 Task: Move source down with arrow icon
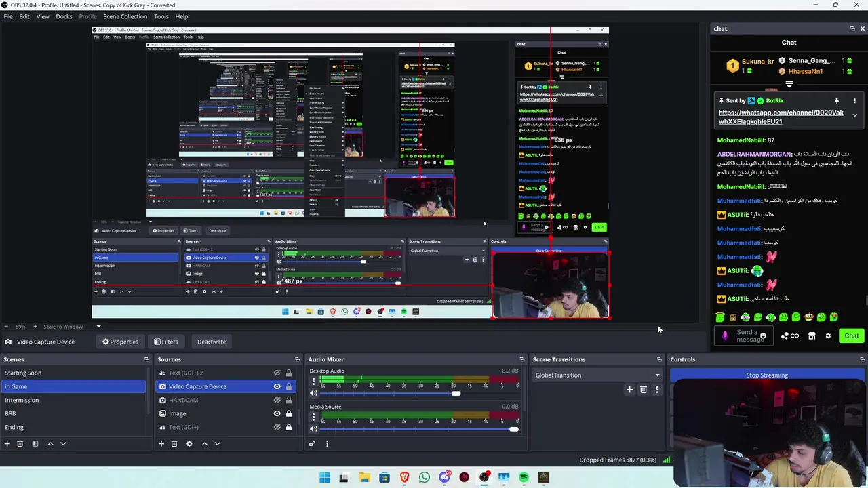tap(217, 443)
